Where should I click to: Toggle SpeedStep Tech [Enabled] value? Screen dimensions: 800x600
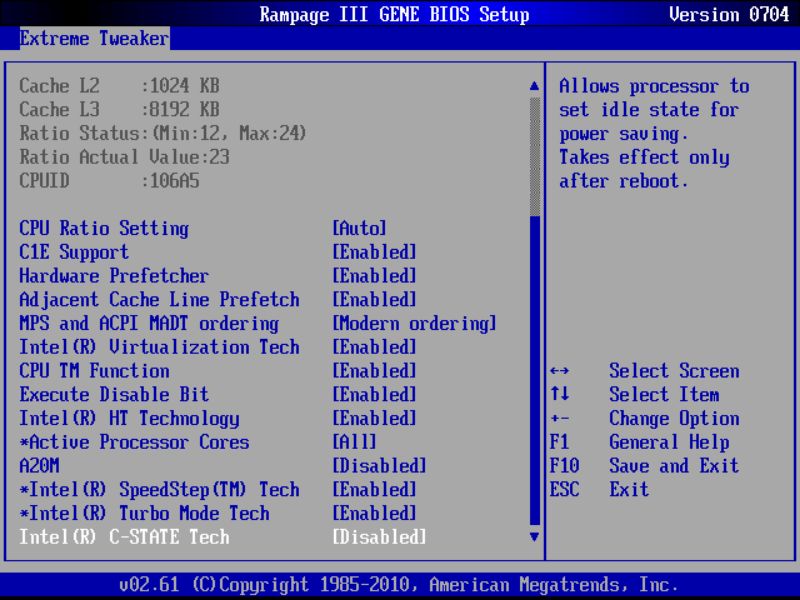click(374, 490)
